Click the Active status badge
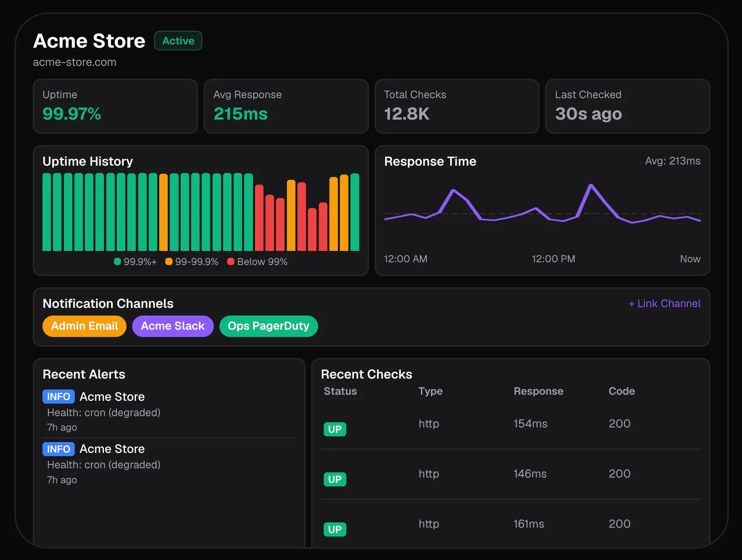This screenshot has height=560, width=742. tap(178, 41)
